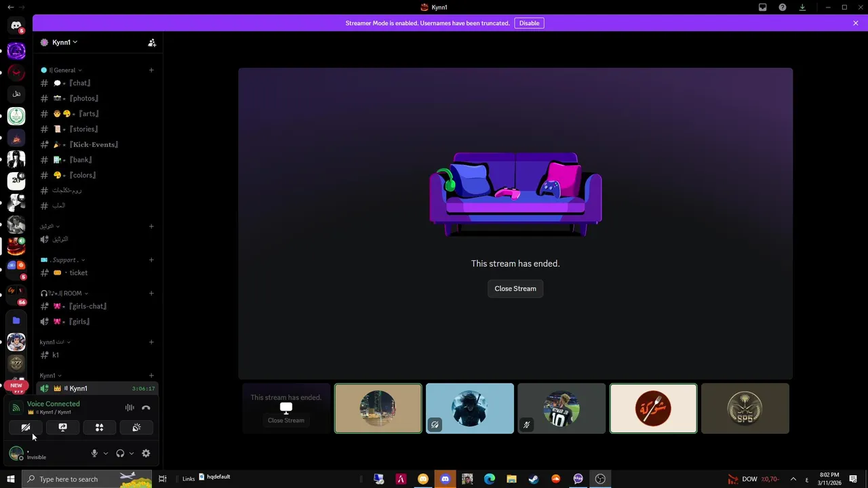Turn on camera in voice panel
Screen dimensions: 868x488
[26, 428]
